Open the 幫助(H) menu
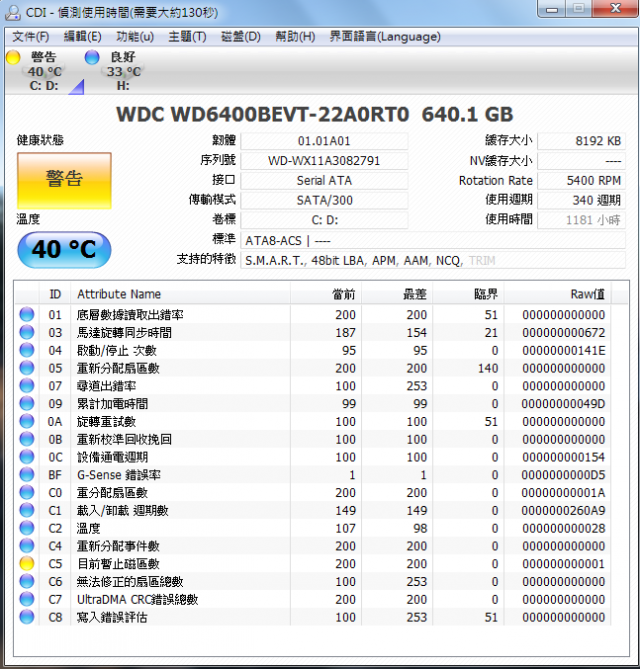 click(295, 37)
